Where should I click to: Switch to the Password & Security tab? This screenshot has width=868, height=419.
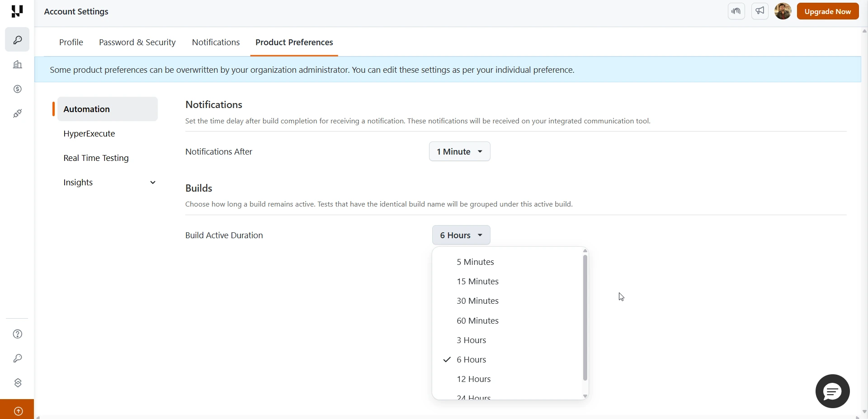coord(137,42)
